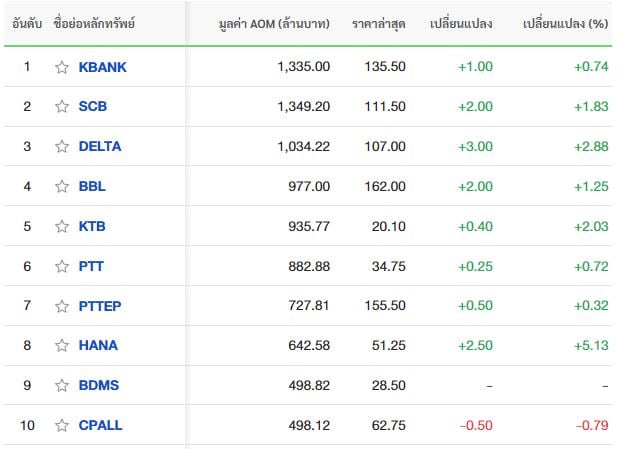Screen dimensions: 634x449
Task: Toggle the PTT watchlist star
Action: [62, 267]
